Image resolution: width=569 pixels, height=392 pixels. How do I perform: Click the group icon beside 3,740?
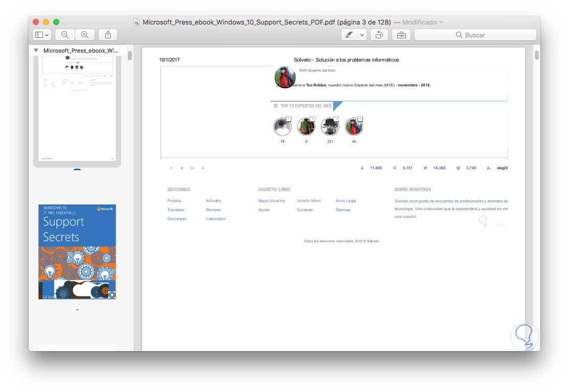click(459, 168)
